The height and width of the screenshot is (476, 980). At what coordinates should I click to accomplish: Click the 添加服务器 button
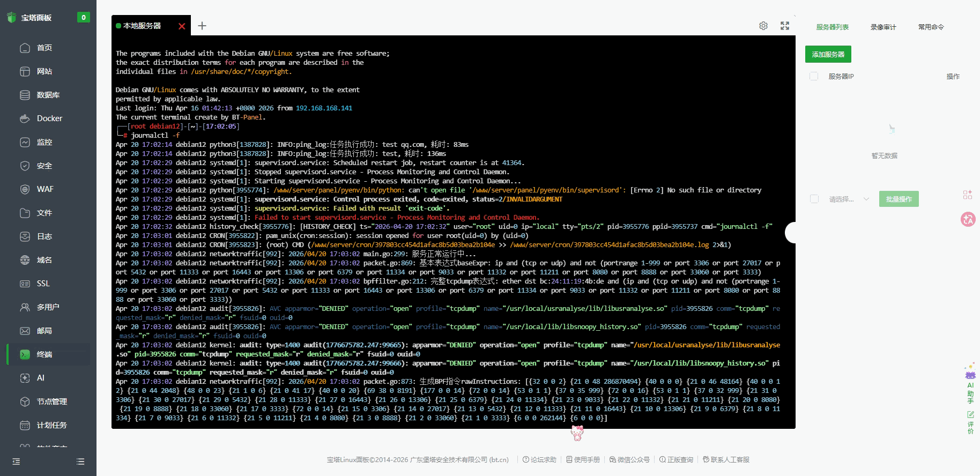point(828,54)
